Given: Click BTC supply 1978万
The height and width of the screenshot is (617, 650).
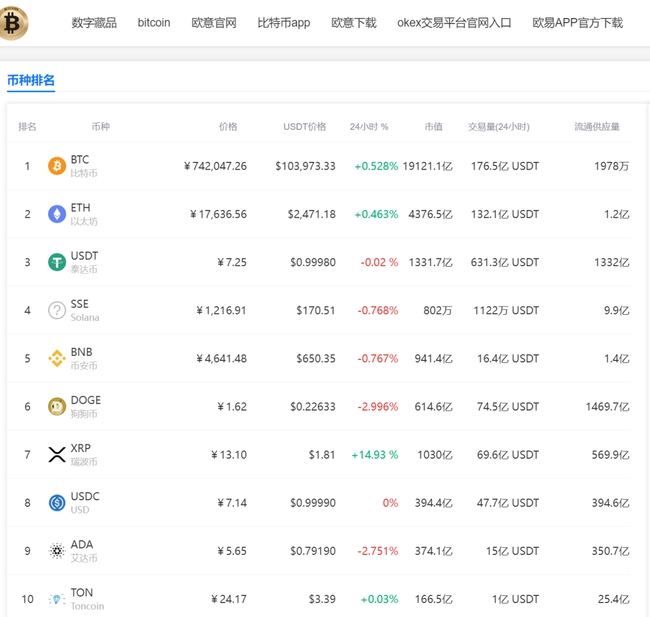Looking at the screenshot, I should click(611, 166).
